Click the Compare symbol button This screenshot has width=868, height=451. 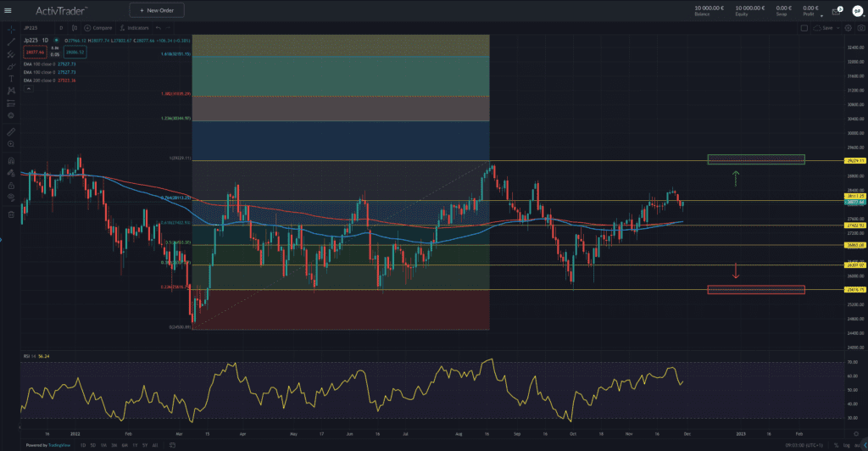[x=98, y=28]
